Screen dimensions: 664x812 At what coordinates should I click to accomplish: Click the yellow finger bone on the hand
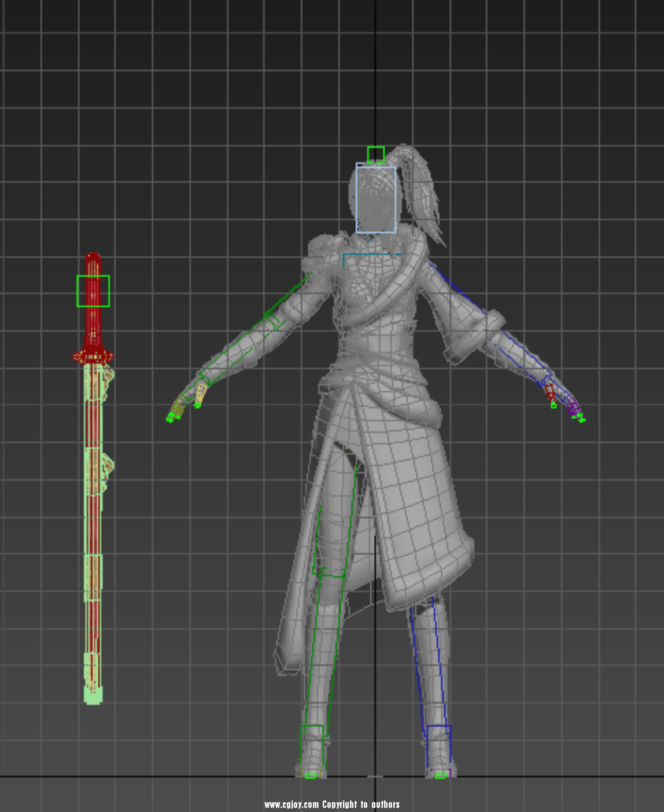tap(200, 394)
